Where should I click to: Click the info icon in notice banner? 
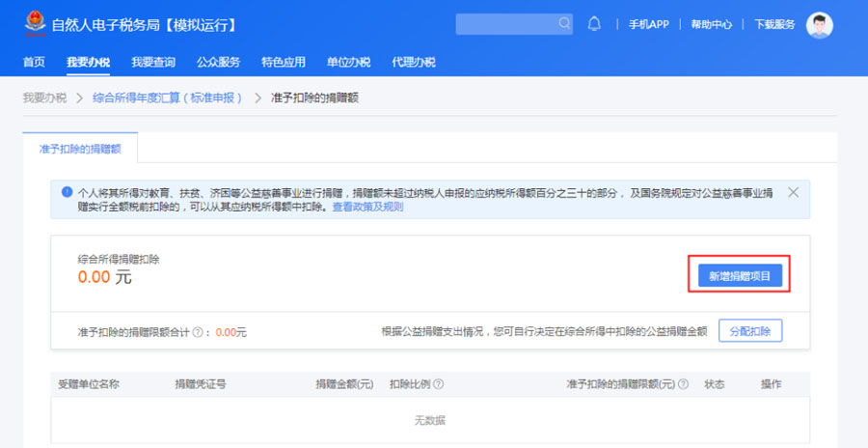click(66, 192)
